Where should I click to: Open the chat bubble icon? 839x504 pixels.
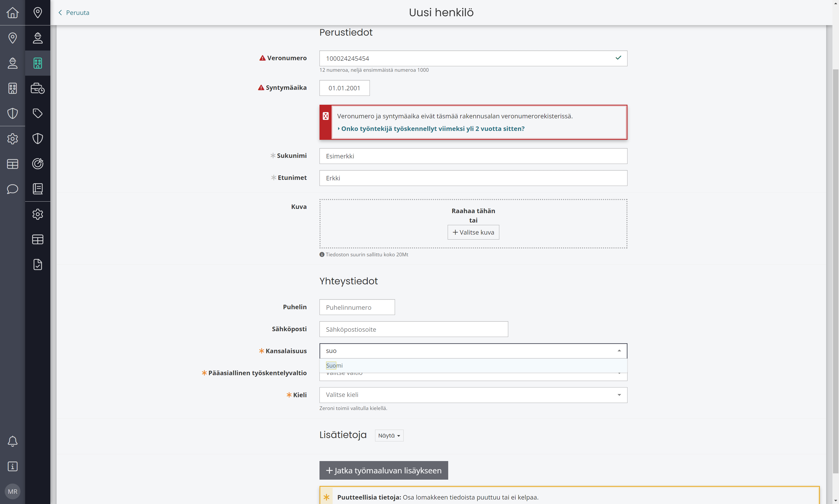[x=13, y=189]
